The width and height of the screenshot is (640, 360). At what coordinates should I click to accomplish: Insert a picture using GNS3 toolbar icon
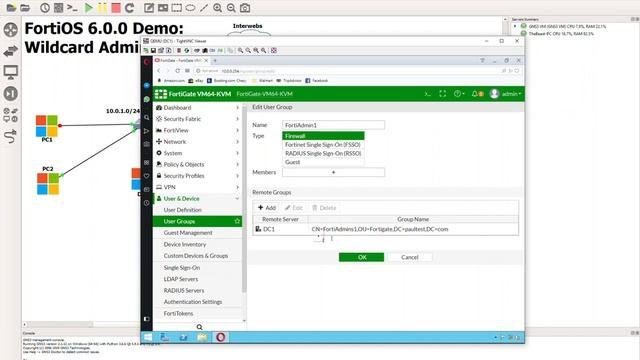point(163,8)
